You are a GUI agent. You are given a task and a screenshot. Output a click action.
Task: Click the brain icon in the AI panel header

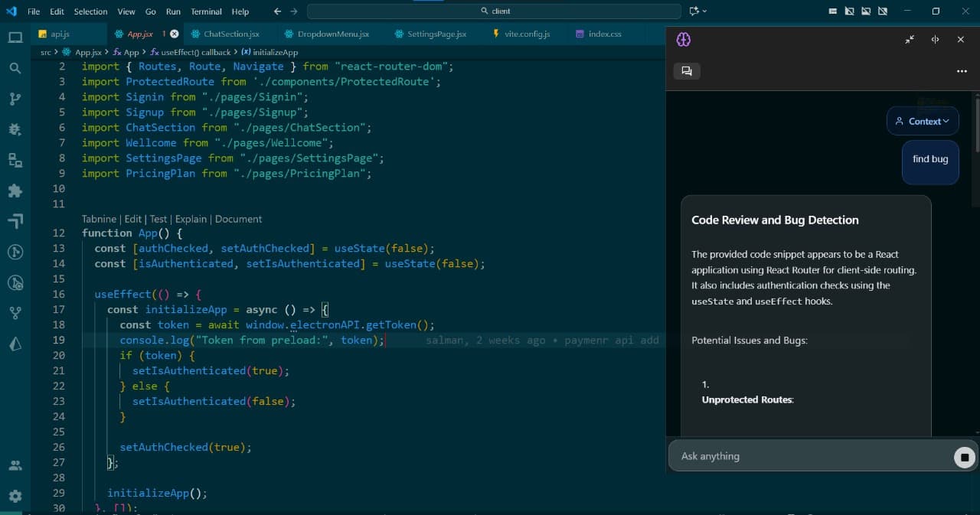(683, 39)
